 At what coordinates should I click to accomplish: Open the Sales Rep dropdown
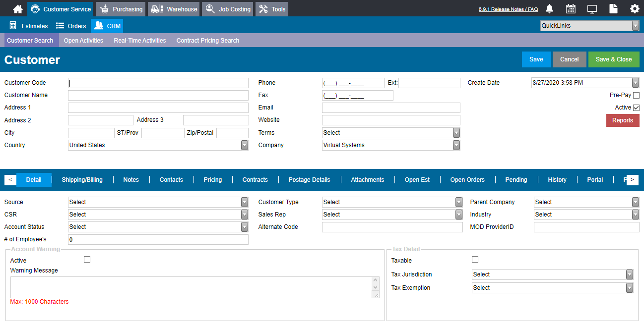point(392,215)
